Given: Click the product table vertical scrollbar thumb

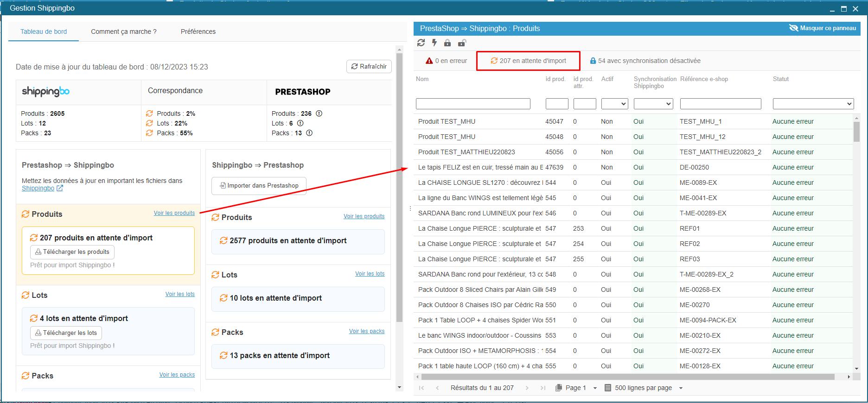Looking at the screenshot, I should click(856, 131).
